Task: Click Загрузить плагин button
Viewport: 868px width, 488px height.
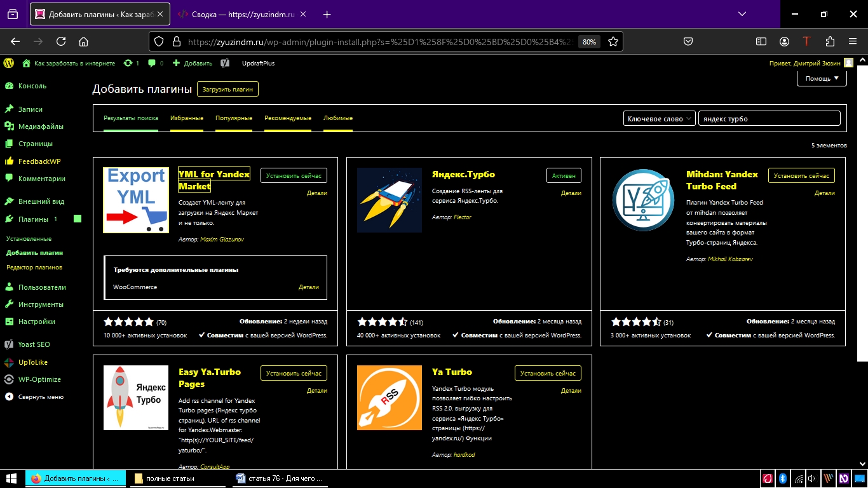Action: 227,90
